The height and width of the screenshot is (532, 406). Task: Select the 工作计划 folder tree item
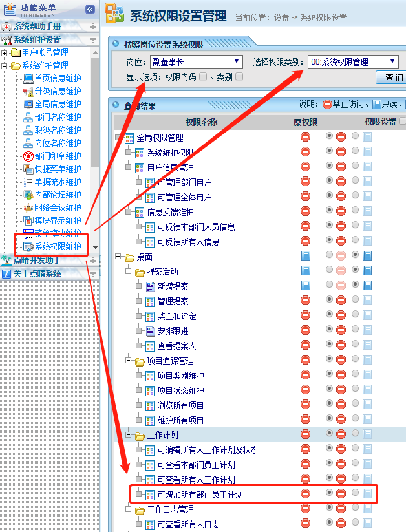162,435
